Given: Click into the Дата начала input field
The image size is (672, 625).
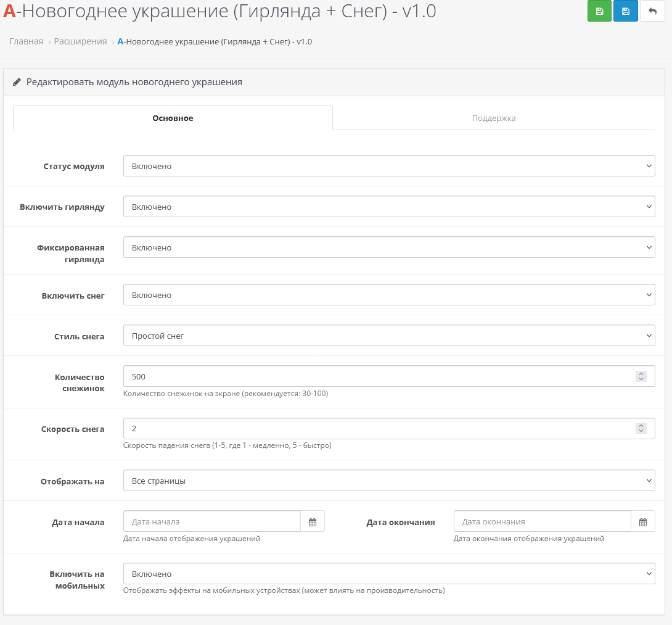Looking at the screenshot, I should coord(212,522).
